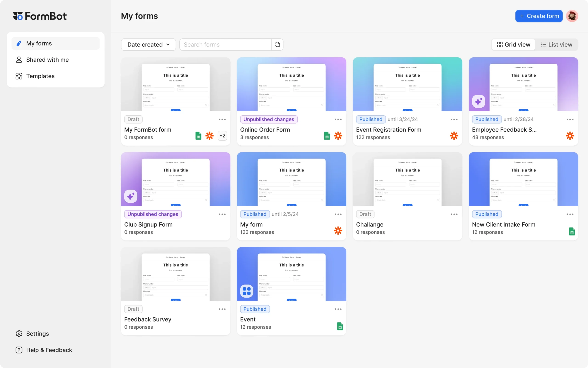The width and height of the screenshot is (588, 368).
Task: Open more options for Employee Feedback form
Action: click(x=570, y=119)
